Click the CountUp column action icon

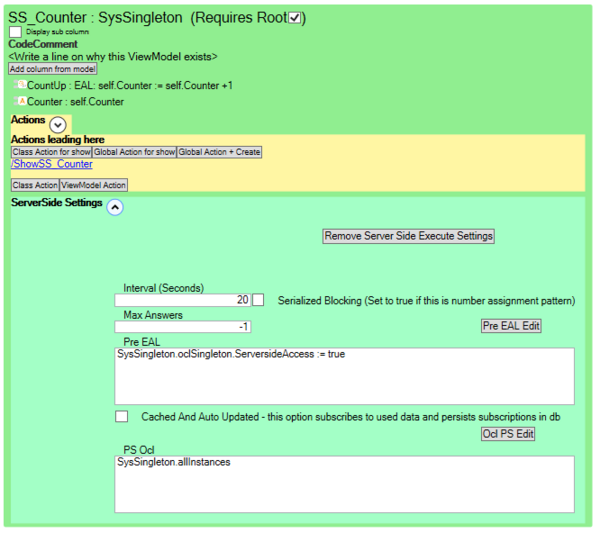pyautogui.click(x=21, y=85)
